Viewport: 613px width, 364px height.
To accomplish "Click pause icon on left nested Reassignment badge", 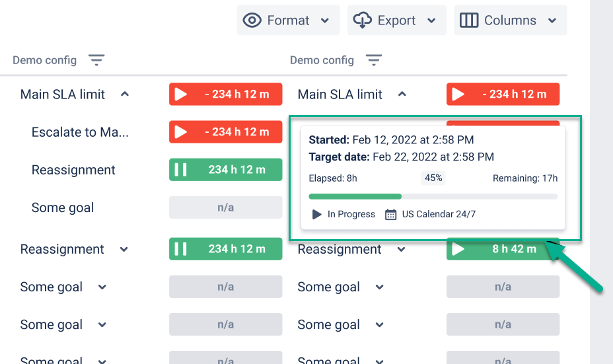I will click(180, 170).
